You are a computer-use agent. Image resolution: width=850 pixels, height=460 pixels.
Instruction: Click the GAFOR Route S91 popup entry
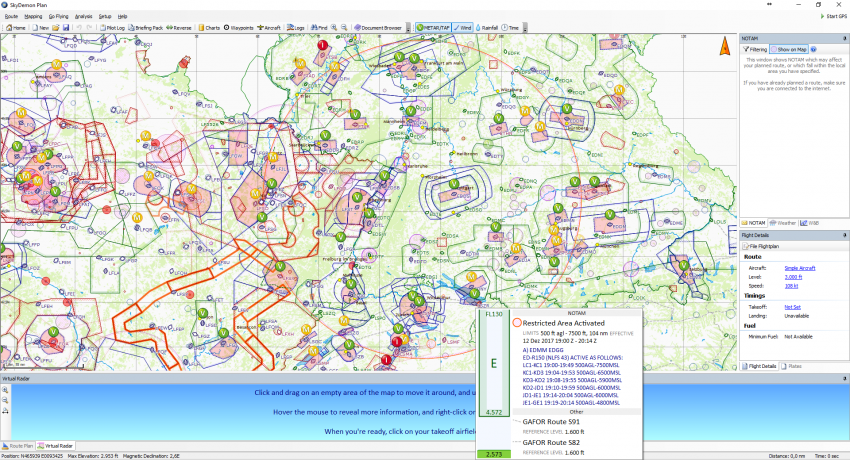pyautogui.click(x=551, y=422)
